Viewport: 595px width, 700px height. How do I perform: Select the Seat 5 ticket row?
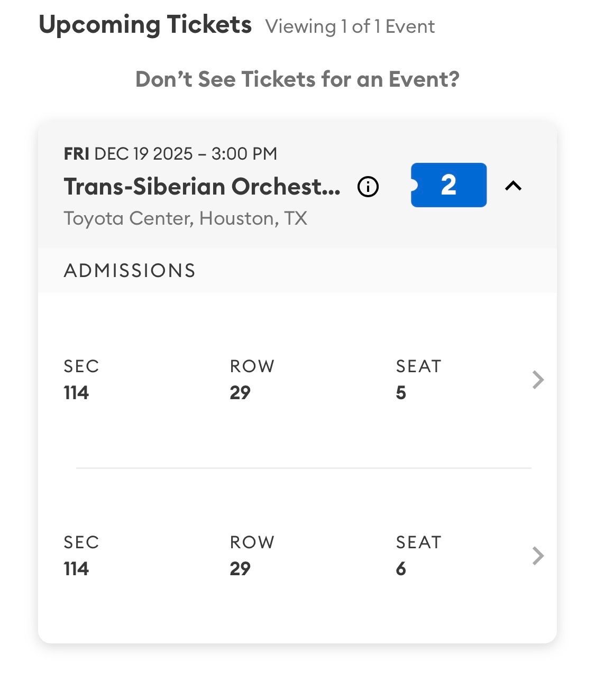click(296, 379)
